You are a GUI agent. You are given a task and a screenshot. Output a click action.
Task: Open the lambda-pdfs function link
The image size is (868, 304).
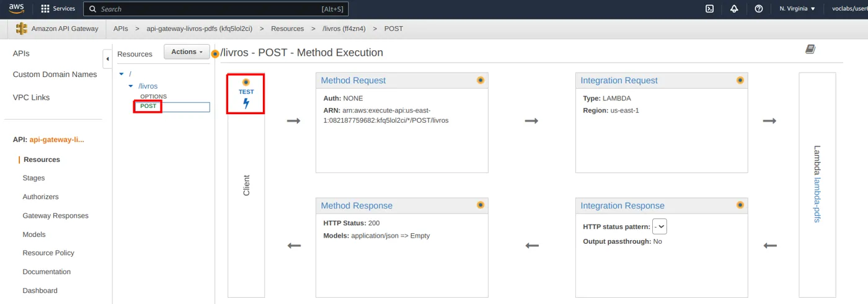(817, 200)
